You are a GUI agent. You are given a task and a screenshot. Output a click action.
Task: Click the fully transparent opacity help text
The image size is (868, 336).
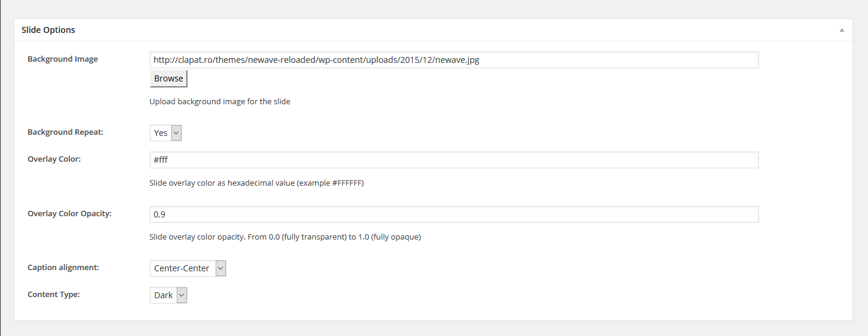(x=285, y=237)
